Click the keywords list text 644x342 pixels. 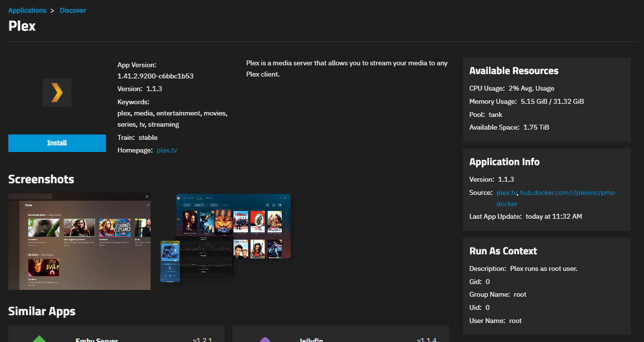(x=172, y=119)
